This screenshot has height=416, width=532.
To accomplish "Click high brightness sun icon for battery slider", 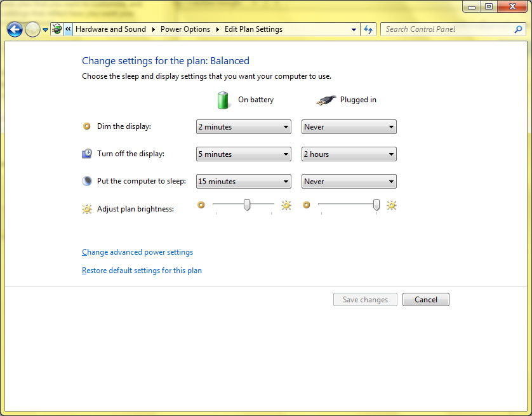I will click(286, 205).
